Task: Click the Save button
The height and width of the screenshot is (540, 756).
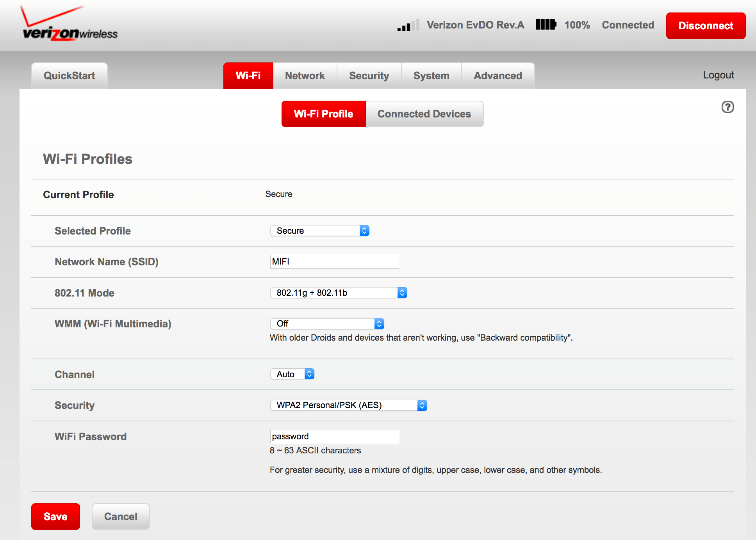Action: [x=55, y=516]
